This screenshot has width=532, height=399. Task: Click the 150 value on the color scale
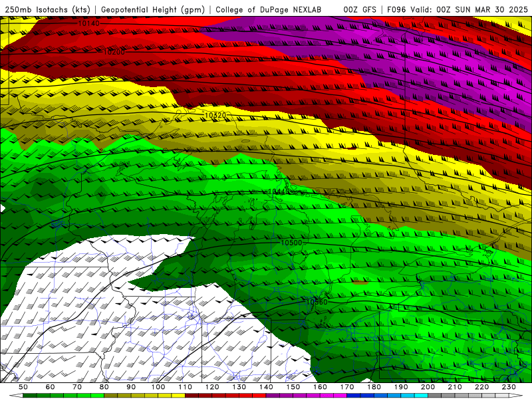293,387
